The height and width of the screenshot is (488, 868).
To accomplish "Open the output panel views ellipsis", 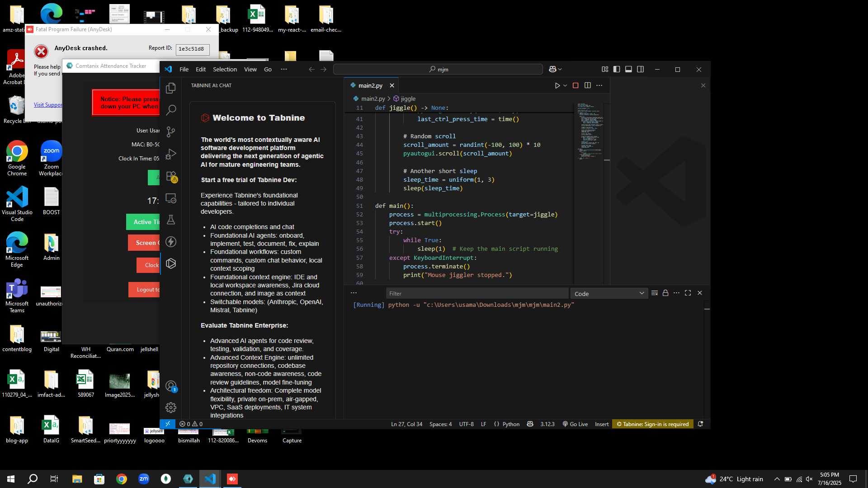I will click(354, 293).
